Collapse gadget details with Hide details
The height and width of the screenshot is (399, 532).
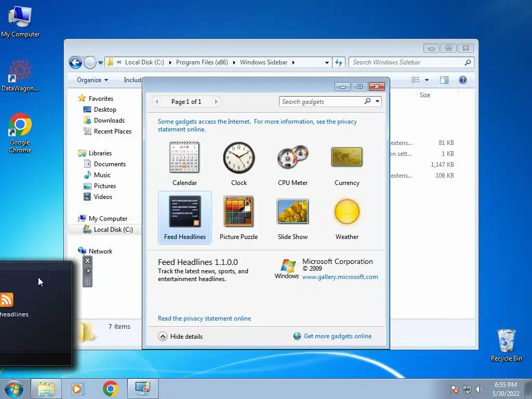[x=180, y=336]
